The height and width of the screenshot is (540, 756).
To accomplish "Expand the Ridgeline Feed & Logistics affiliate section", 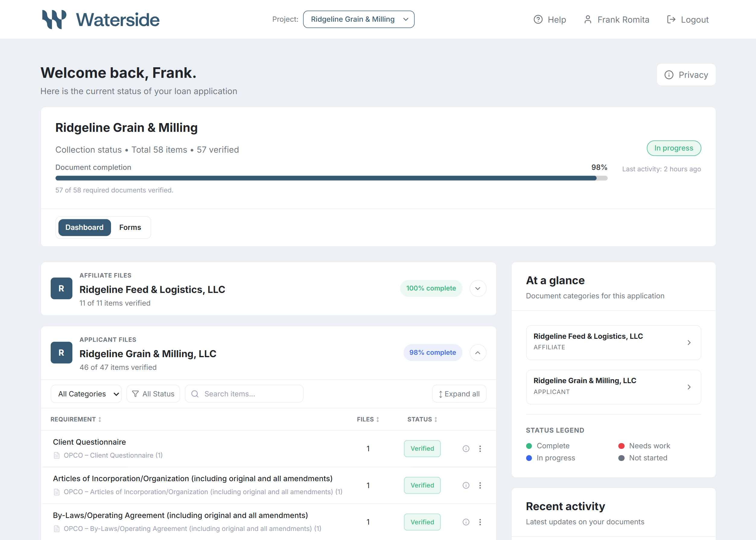I will tap(478, 288).
